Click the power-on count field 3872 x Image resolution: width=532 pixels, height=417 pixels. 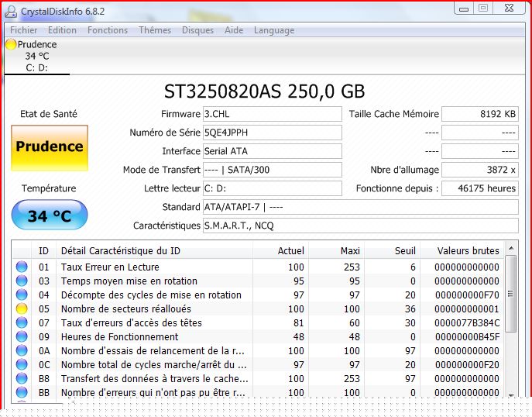[480, 170]
